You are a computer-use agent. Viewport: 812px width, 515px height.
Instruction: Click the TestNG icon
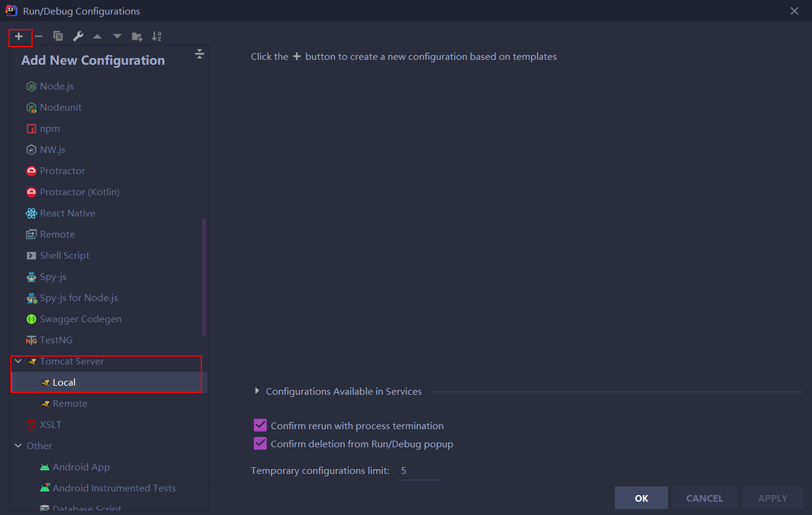(x=31, y=340)
